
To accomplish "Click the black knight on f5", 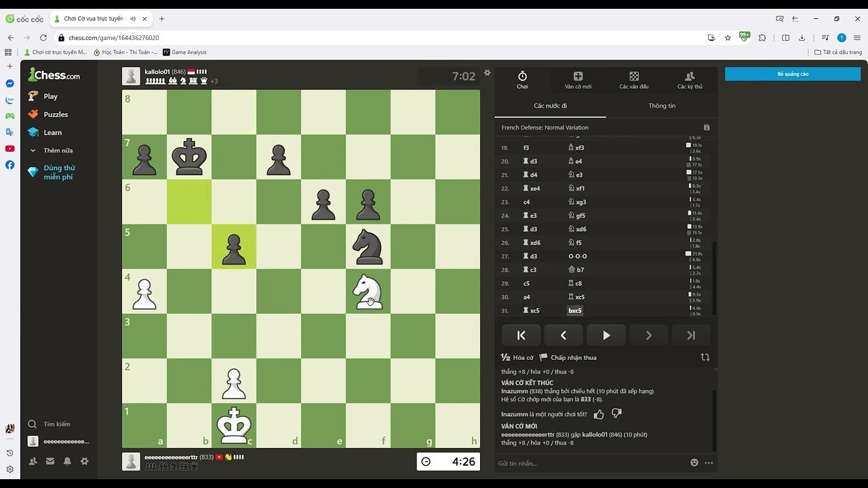I will tap(368, 247).
